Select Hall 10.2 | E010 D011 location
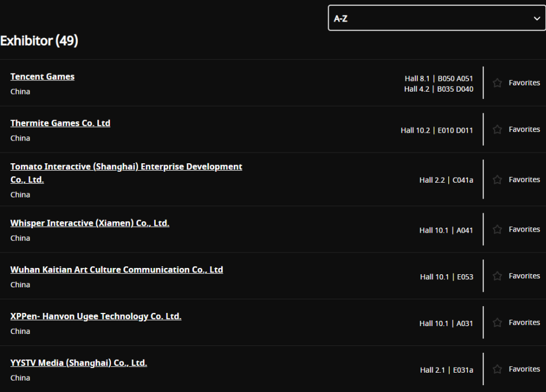This screenshot has height=392, width=546. pos(437,130)
